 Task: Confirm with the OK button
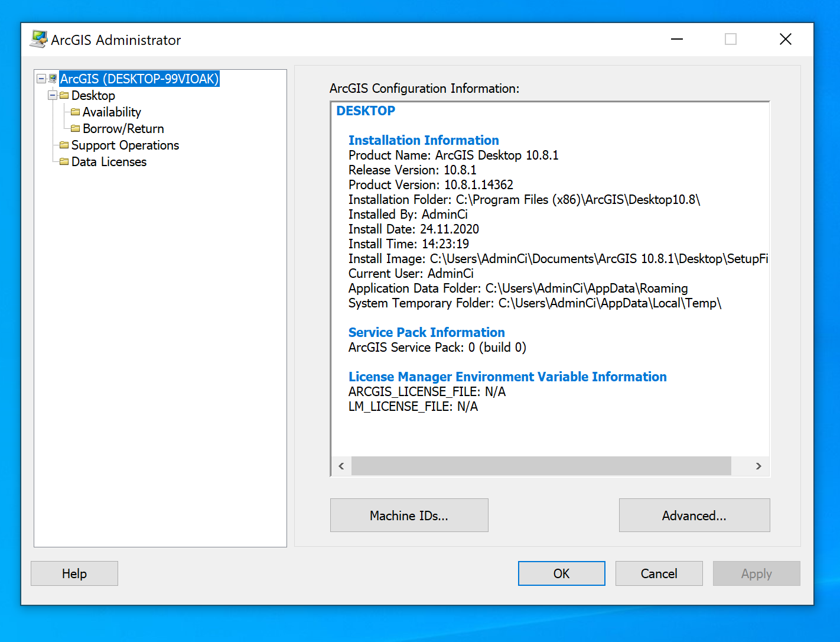[561, 573]
